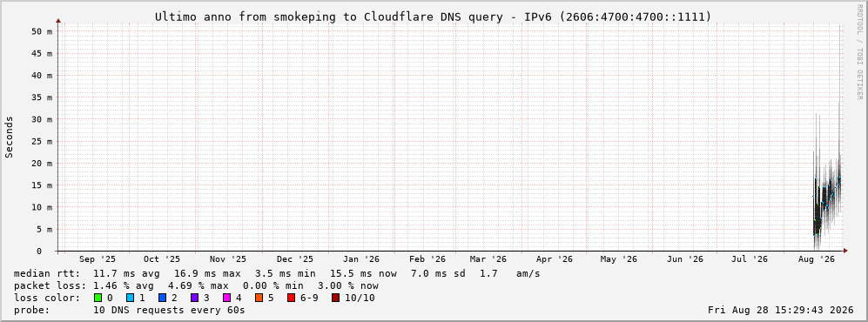Click the RRDTOOL / TOBI OETIKER watermark
The width and height of the screenshot is (868, 322).
pyautogui.click(x=859, y=52)
